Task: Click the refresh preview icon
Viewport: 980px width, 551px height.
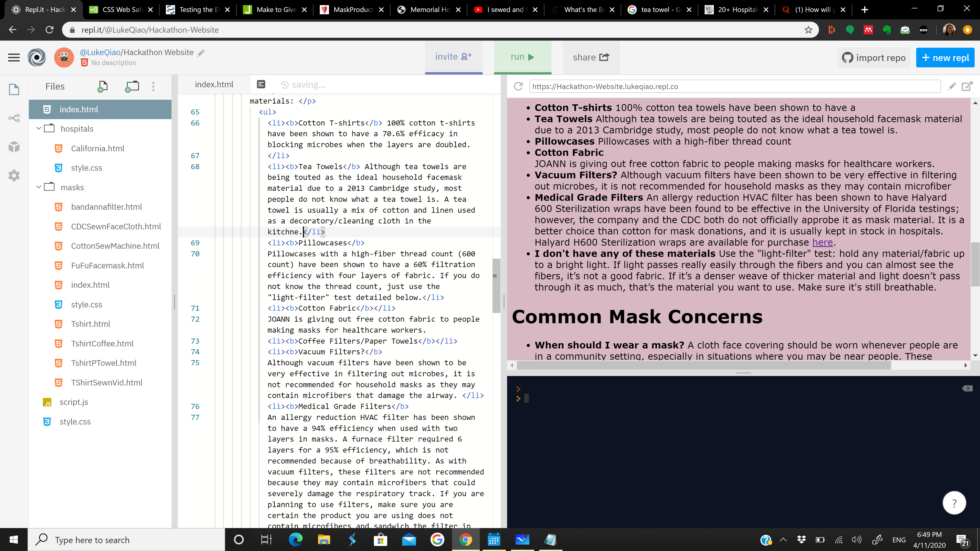Action: pos(518,86)
